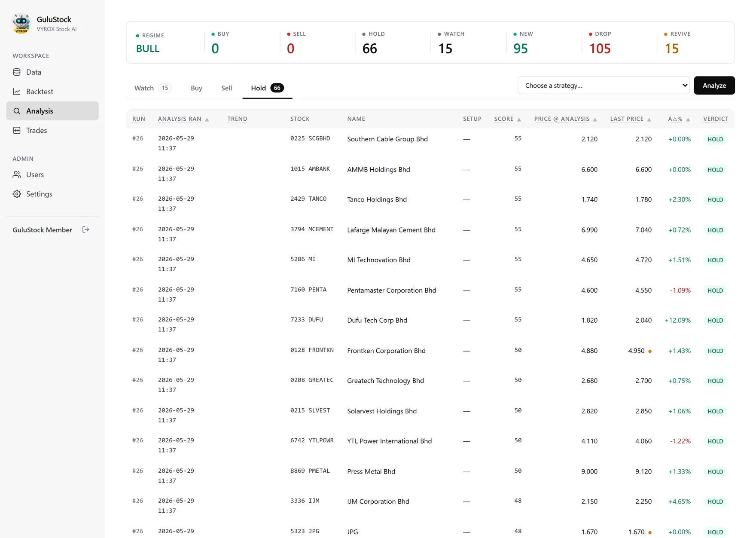The image size is (756, 538).
Task: Switch to the Buy tab
Action: tap(196, 88)
